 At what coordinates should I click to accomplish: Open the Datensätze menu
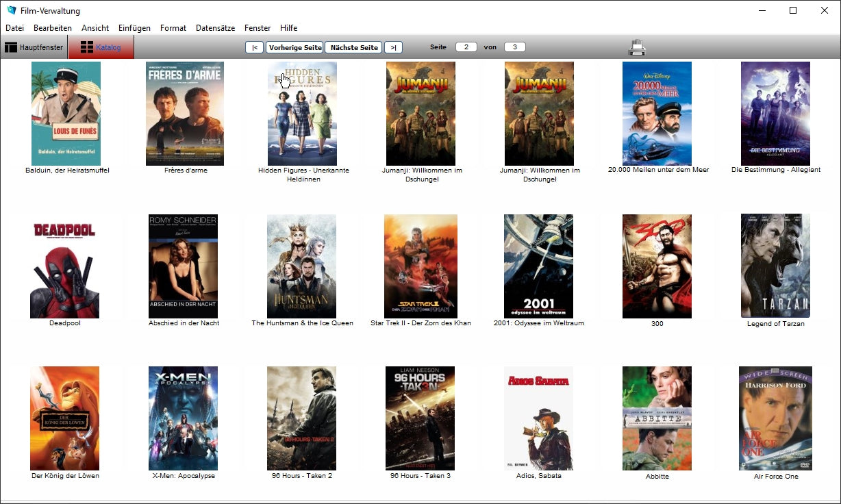coord(215,28)
